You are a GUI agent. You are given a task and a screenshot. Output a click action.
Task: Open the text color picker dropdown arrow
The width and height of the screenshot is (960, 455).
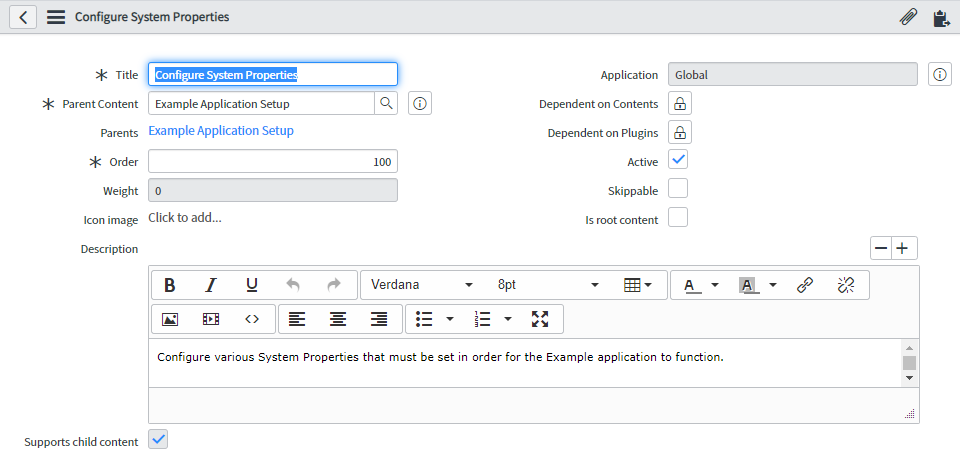[715, 285]
